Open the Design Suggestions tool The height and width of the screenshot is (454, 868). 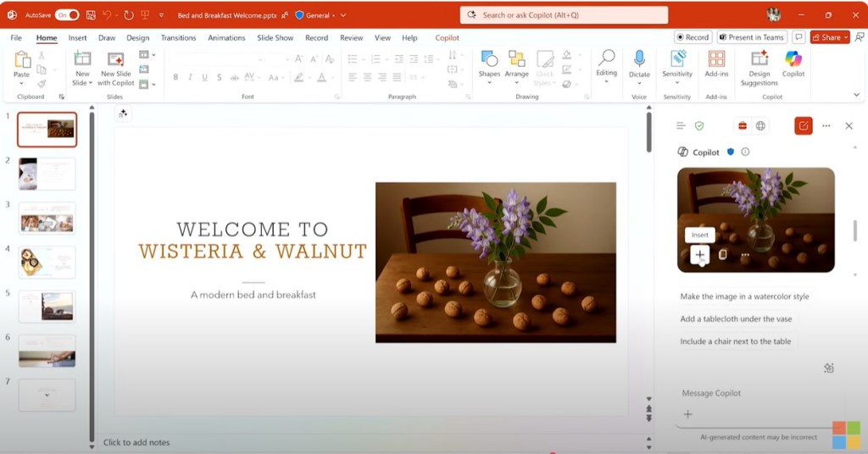[x=759, y=59]
